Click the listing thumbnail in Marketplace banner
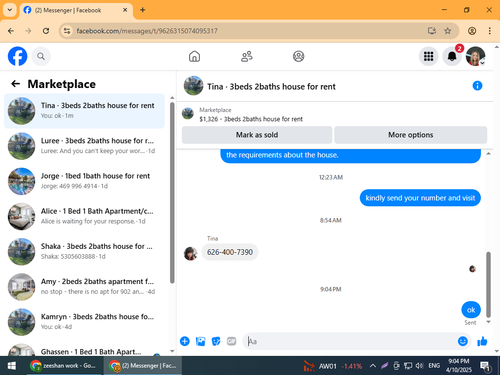Screen dimensions: 500x375 click(x=188, y=114)
